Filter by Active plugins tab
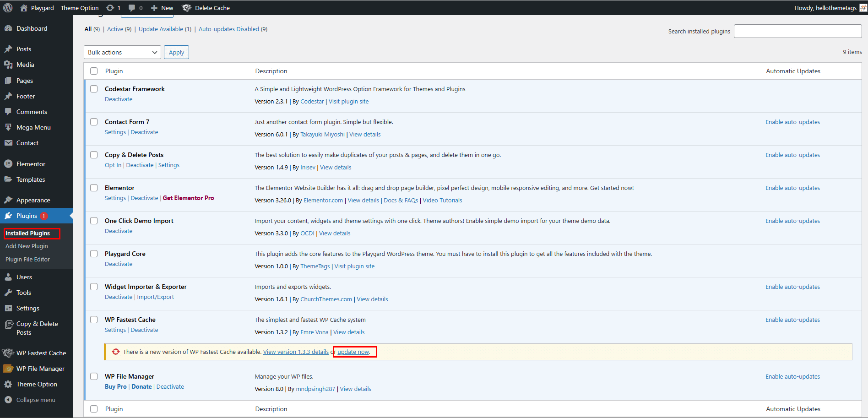868x418 pixels. coord(119,29)
